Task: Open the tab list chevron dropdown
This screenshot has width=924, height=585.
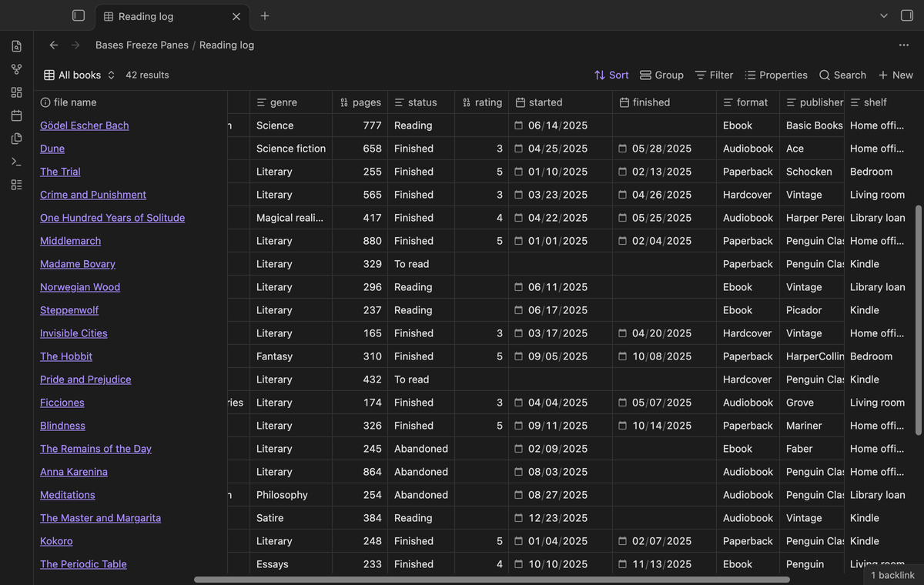Action: pos(884,15)
